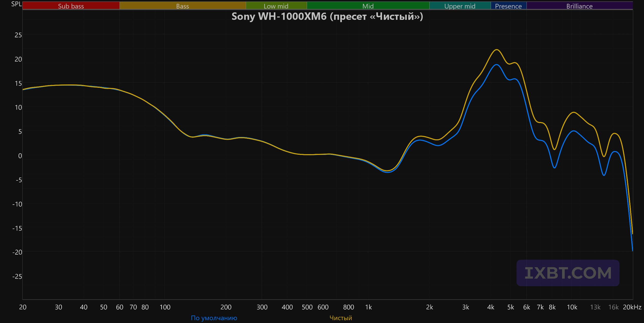Click the 0 value on the SPL axis
The height and width of the screenshot is (323, 644).
tap(20, 156)
